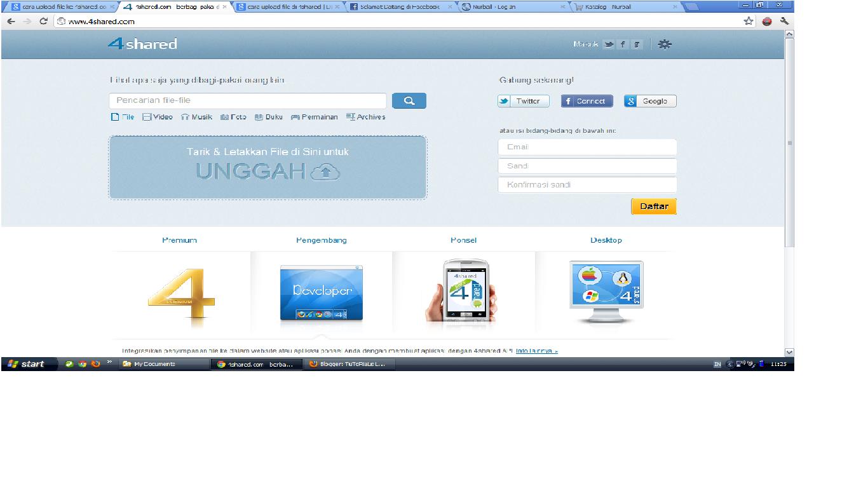Click the Facebook Connect button
This screenshot has width=868, height=488.
[x=587, y=101]
